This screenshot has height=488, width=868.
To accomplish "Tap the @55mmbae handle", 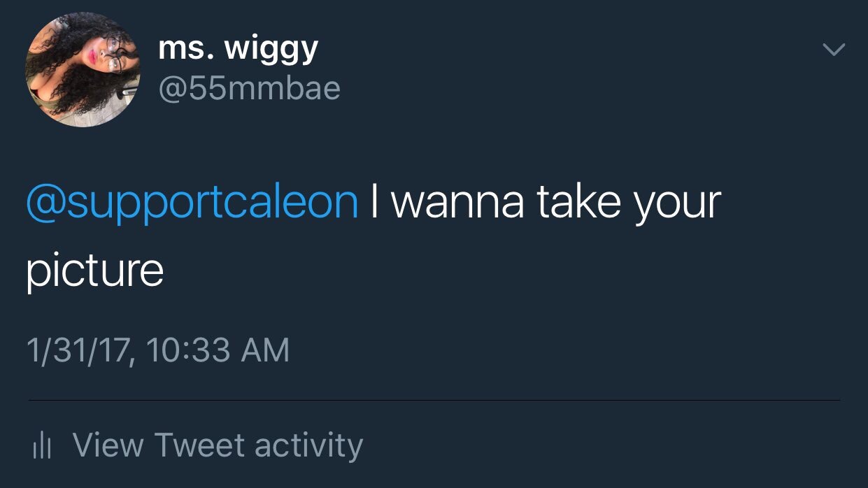I will pos(250,89).
